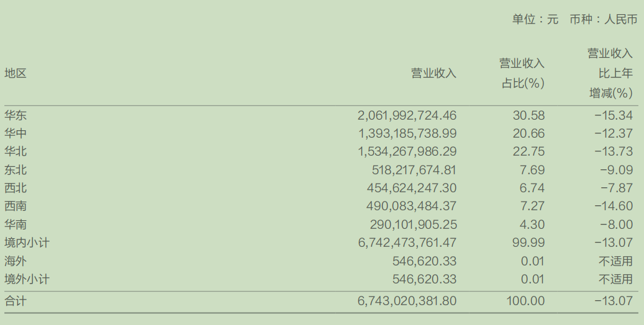
Task: Select the 西南 row label
Action: point(16,206)
